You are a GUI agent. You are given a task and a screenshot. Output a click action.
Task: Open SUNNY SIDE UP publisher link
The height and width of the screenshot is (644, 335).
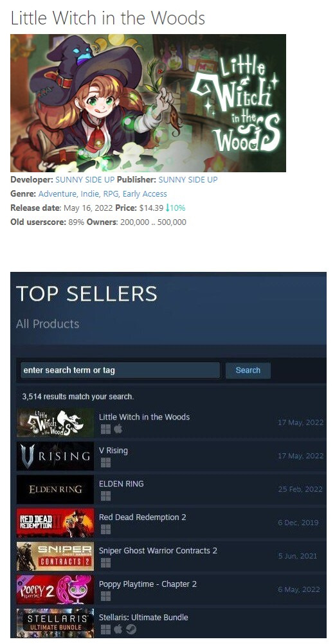point(188,179)
